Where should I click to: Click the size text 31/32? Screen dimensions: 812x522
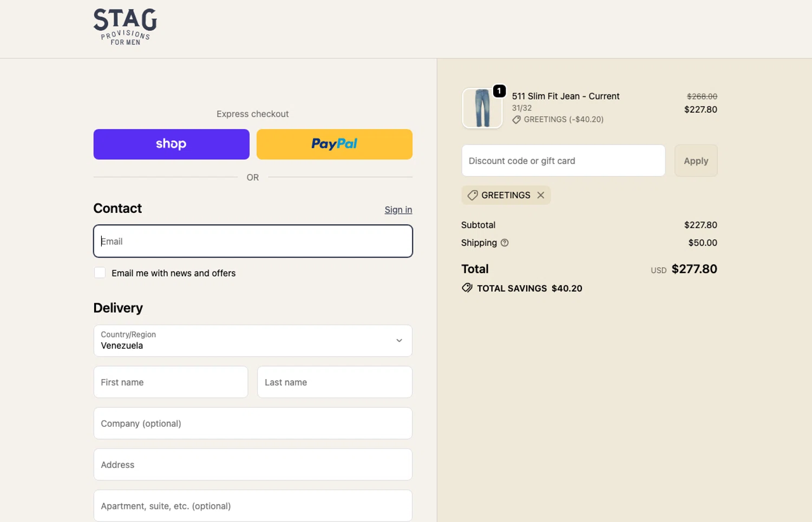pyautogui.click(x=522, y=108)
